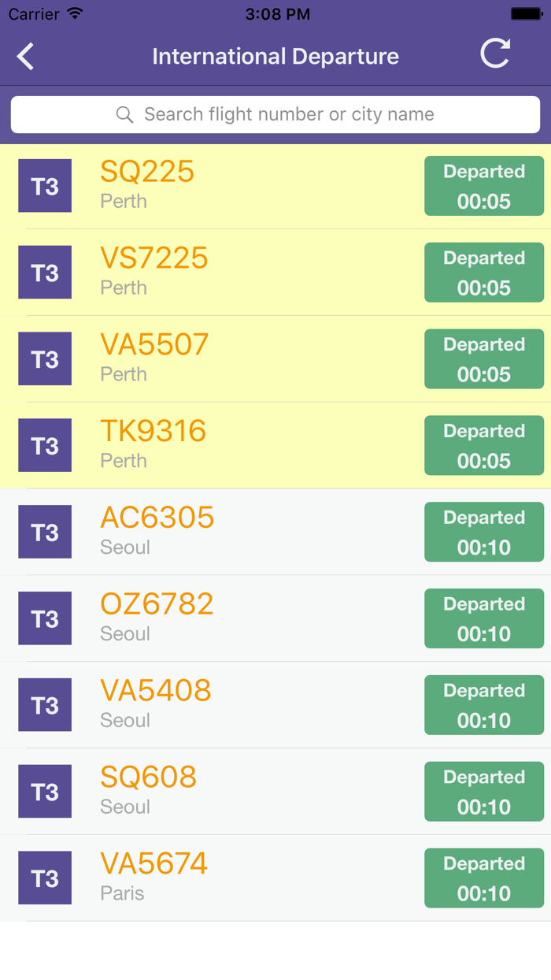Tap the Departed 00:05 badge on TK9316
This screenshot has height=980, width=551.
[x=484, y=445]
